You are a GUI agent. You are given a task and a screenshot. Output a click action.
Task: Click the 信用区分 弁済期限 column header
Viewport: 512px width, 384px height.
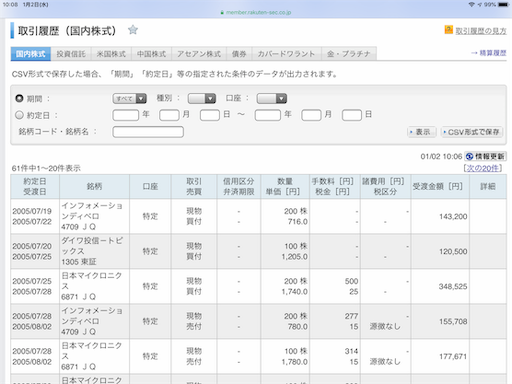[239, 186]
